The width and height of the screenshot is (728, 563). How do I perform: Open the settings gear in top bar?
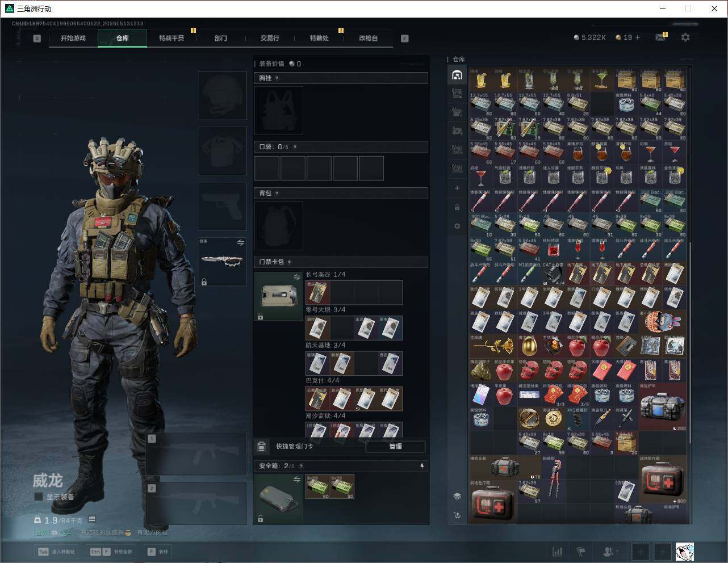tap(685, 37)
